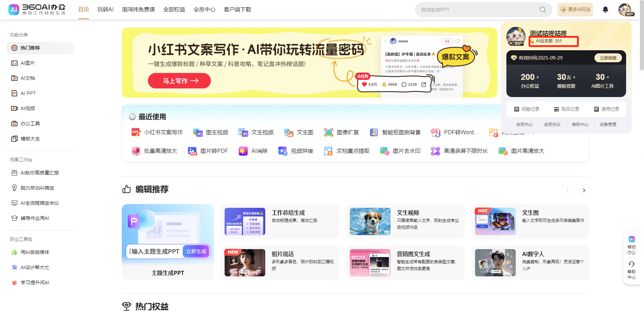Open 购买记录 link
The image size is (644, 319).
tap(567, 109)
